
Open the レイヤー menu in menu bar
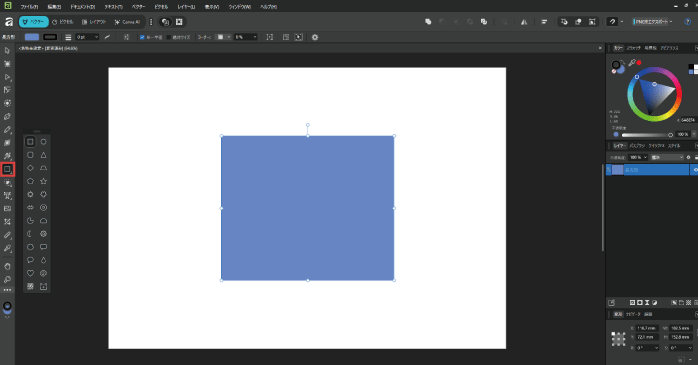[186, 7]
